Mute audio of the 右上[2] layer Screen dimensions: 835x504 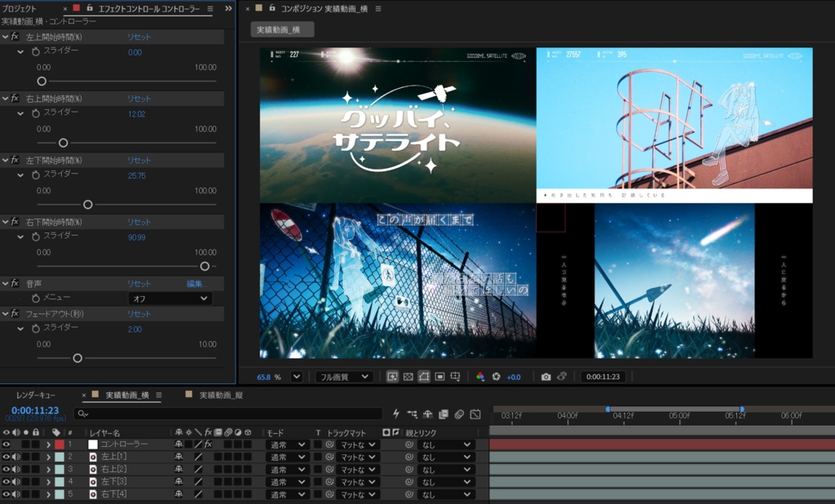(16, 470)
